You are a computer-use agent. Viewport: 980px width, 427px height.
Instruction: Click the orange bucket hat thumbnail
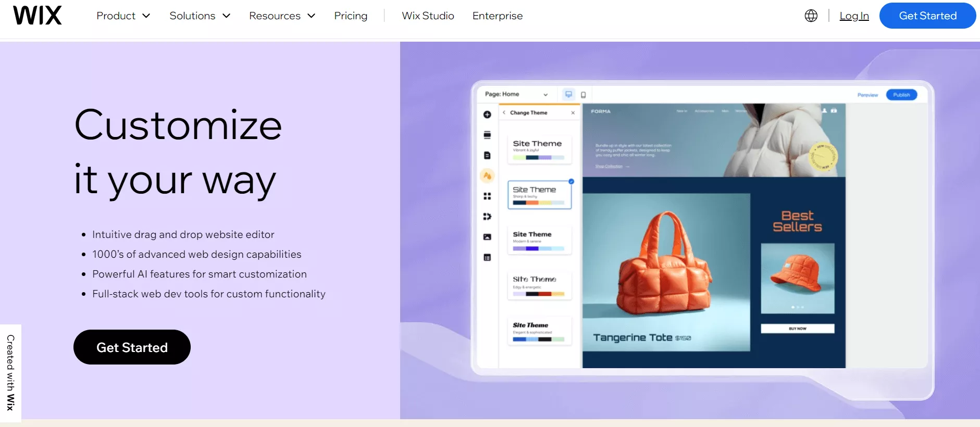[797, 278]
